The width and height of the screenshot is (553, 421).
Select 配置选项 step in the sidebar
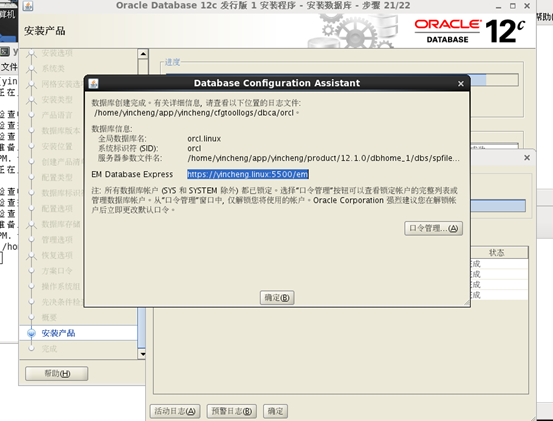[x=57, y=209]
